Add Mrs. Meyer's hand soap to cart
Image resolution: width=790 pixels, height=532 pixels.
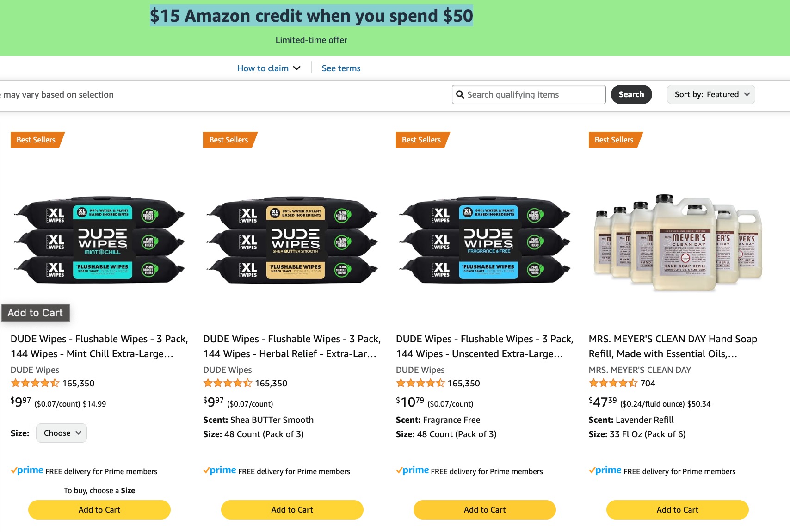[x=677, y=510]
